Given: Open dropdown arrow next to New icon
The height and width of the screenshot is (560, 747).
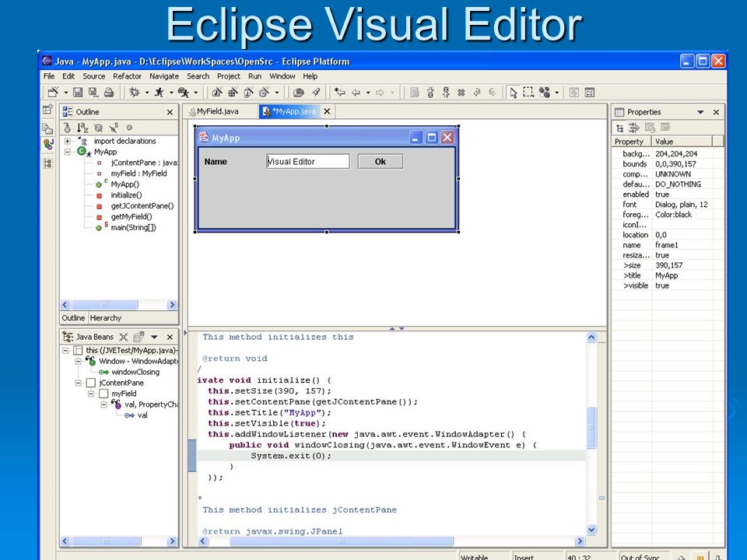Looking at the screenshot, I should coord(65,93).
